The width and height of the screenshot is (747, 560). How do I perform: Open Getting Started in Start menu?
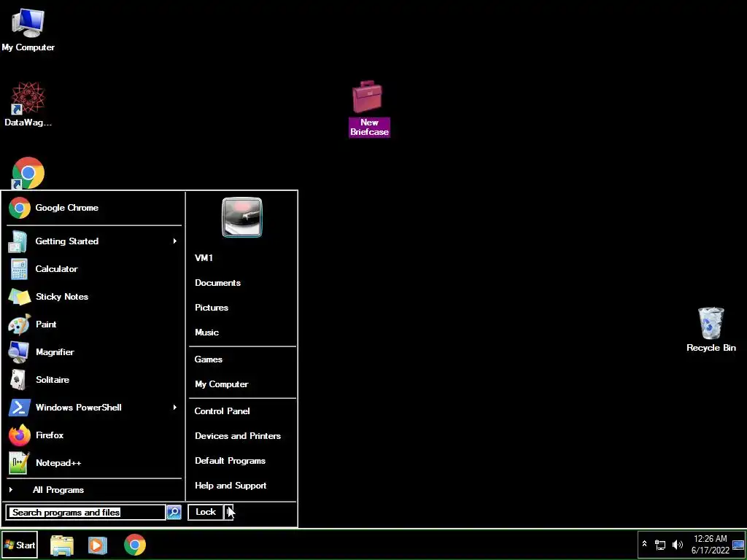coord(94,241)
